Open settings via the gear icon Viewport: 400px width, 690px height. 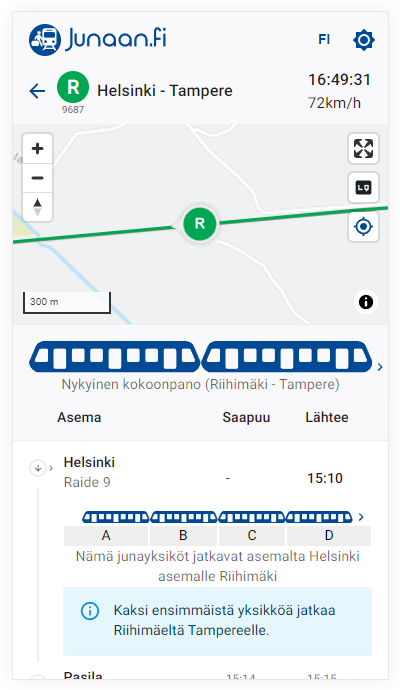[x=363, y=40]
